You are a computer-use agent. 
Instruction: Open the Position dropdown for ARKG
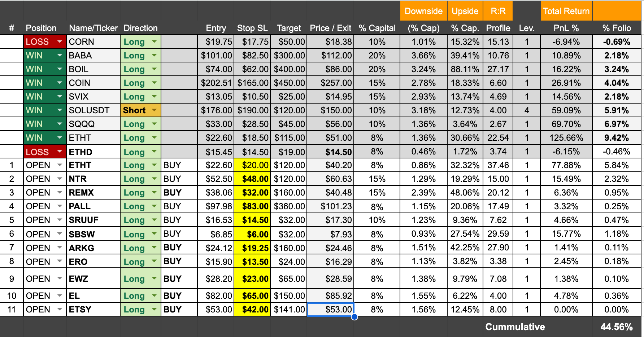point(60,248)
